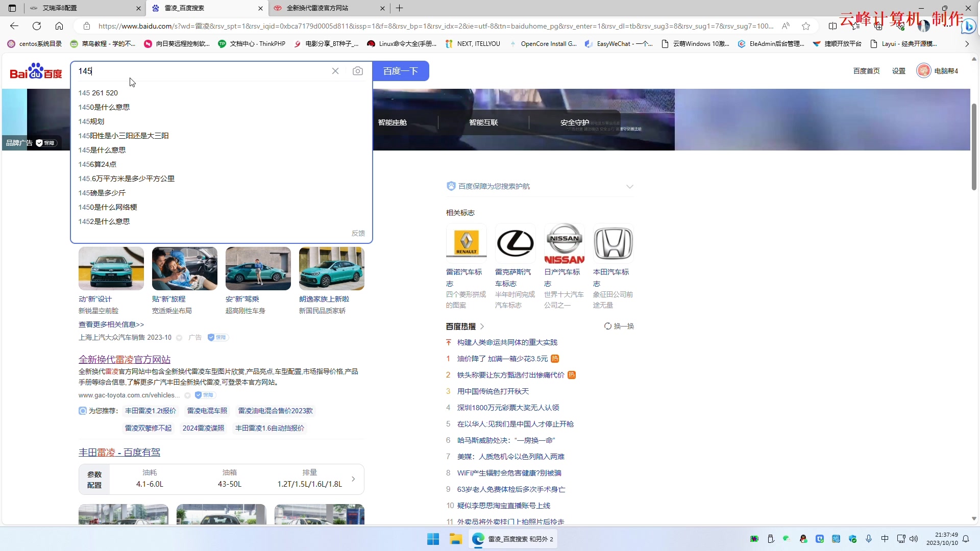Open 百度首页 link
The width and height of the screenshot is (980, 551).
866,71
